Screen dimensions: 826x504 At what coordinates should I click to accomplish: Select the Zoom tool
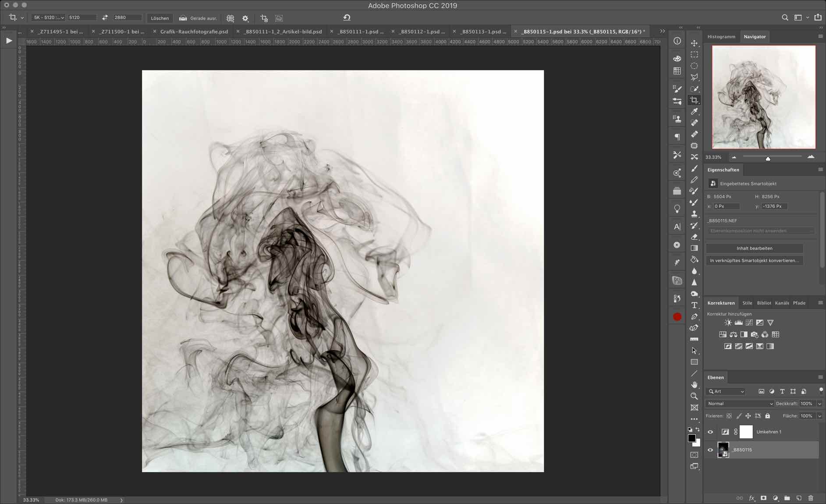coord(694,396)
